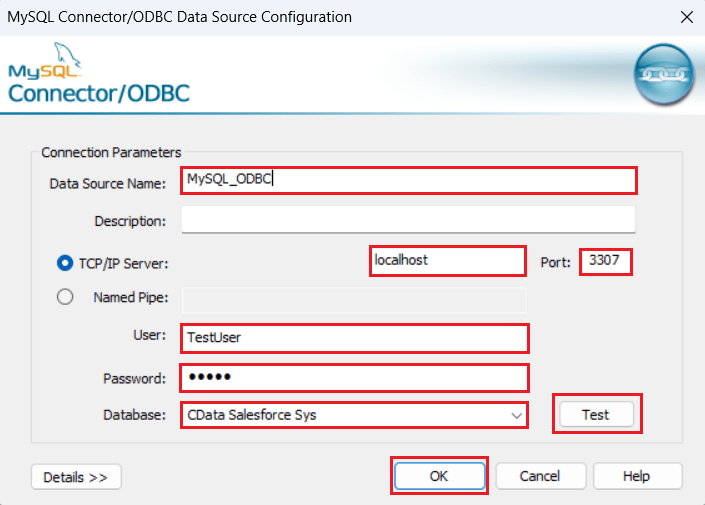The width and height of the screenshot is (705, 505).
Task: Click the CData Salesforce Sys database box
Action: (x=340, y=415)
